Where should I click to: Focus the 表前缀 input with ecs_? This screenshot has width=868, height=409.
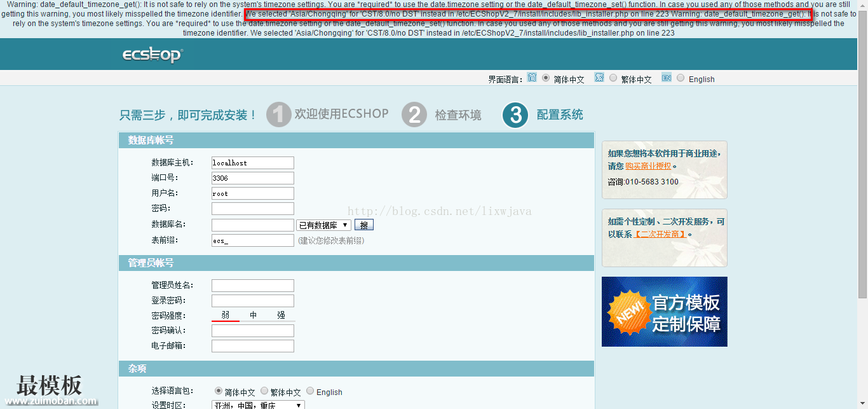coord(253,240)
